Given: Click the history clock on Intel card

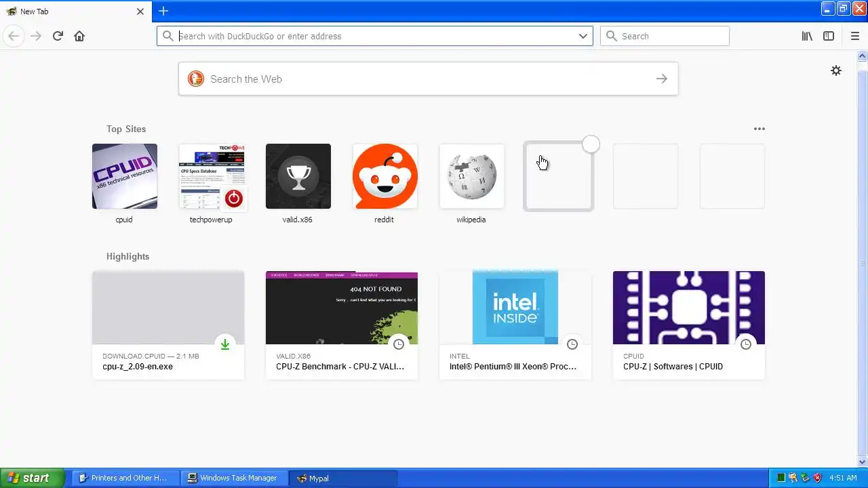Looking at the screenshot, I should point(572,344).
